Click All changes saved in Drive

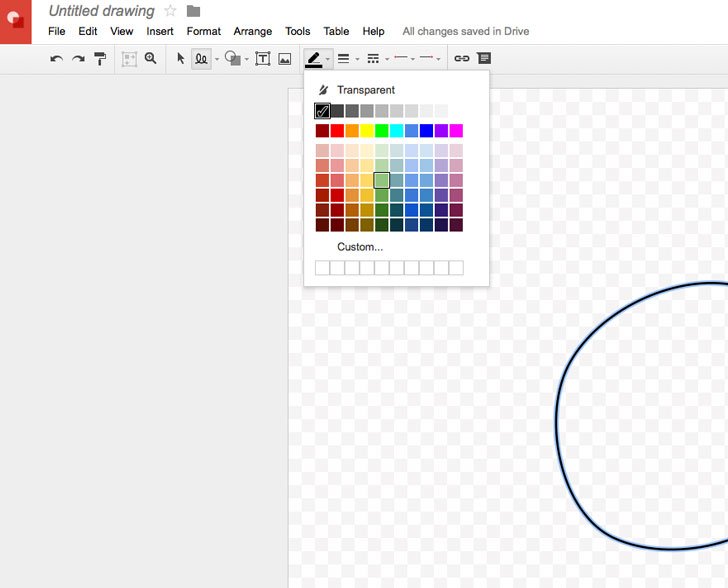[x=466, y=31]
